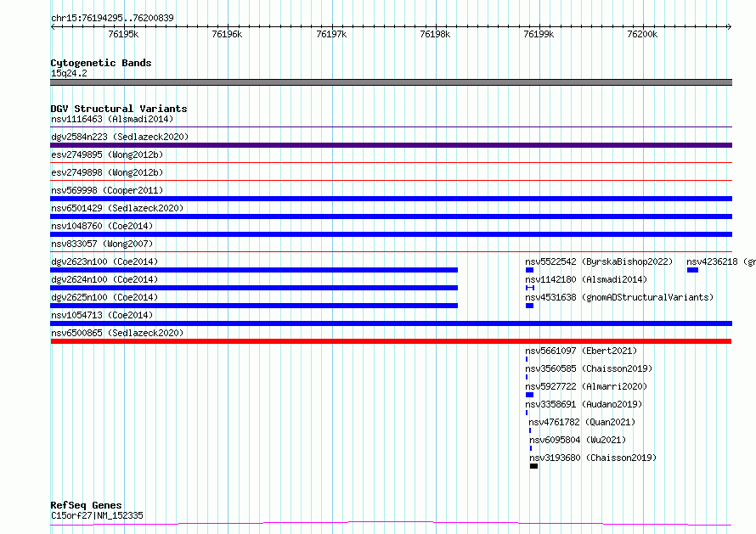The width and height of the screenshot is (756, 534).
Task: Click the nsv1142180 bracketed variant glyph
Action: [530, 288]
